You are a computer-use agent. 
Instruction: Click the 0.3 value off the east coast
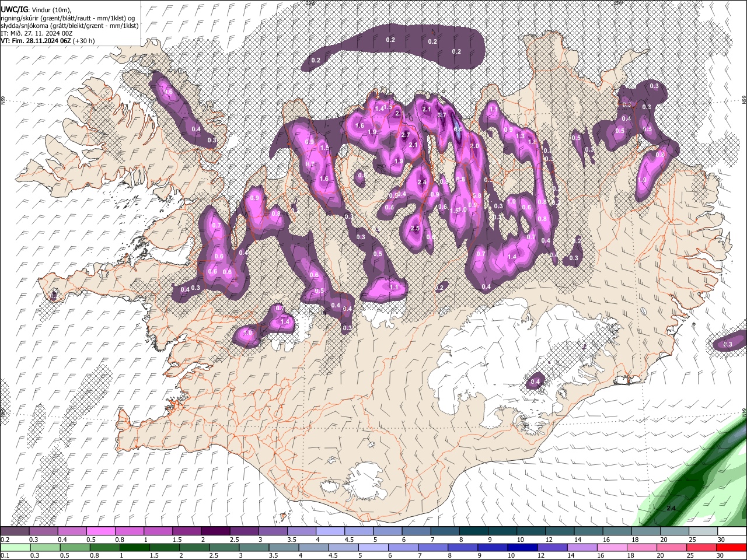click(728, 345)
